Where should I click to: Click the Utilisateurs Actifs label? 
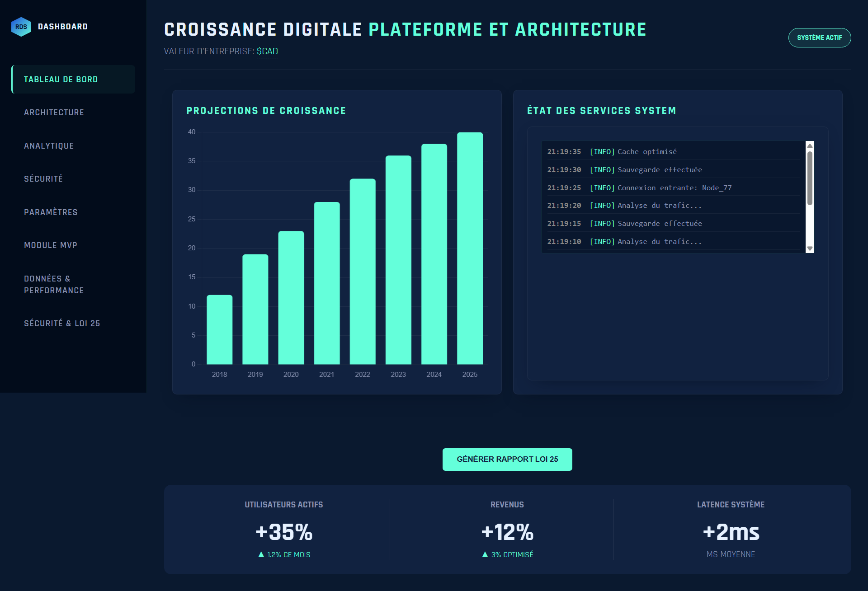284,505
